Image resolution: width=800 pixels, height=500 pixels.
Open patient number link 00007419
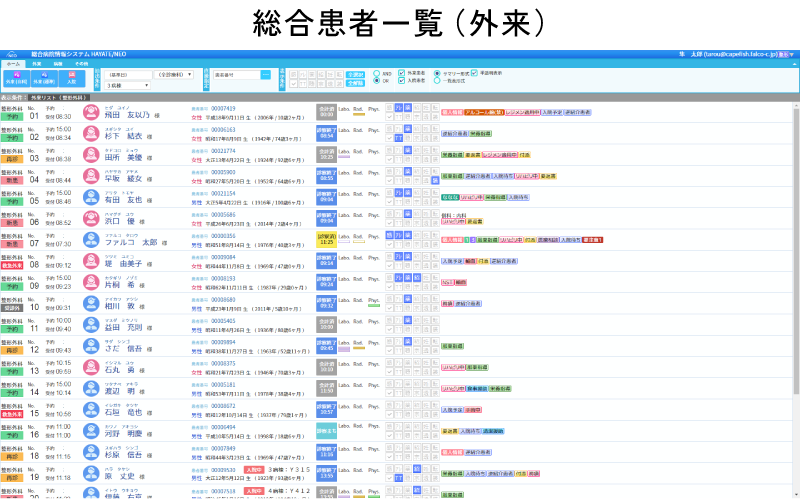223,109
